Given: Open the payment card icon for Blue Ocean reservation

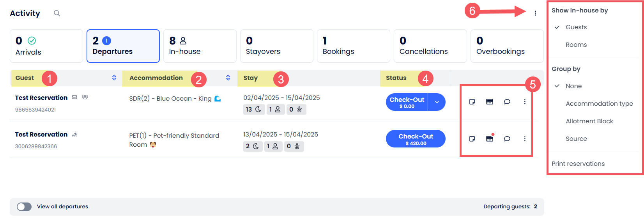Looking at the screenshot, I should click(x=490, y=102).
